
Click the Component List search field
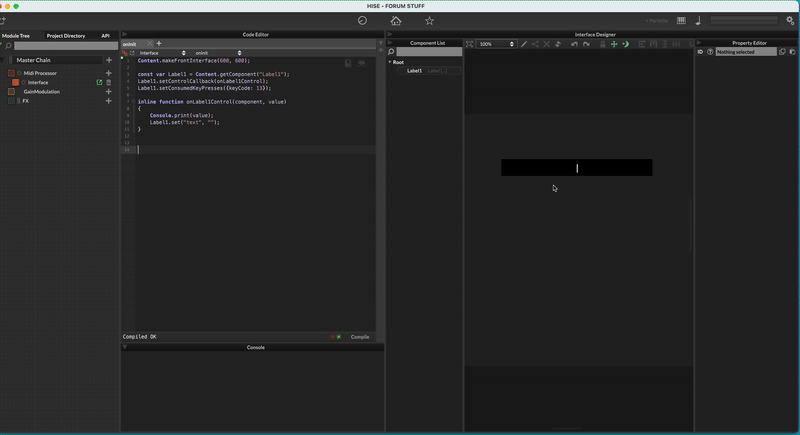coord(429,52)
